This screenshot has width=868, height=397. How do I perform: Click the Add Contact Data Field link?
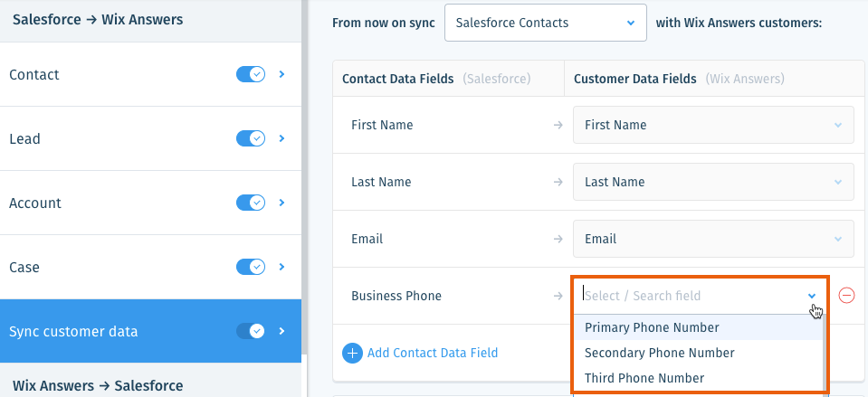[x=433, y=353]
